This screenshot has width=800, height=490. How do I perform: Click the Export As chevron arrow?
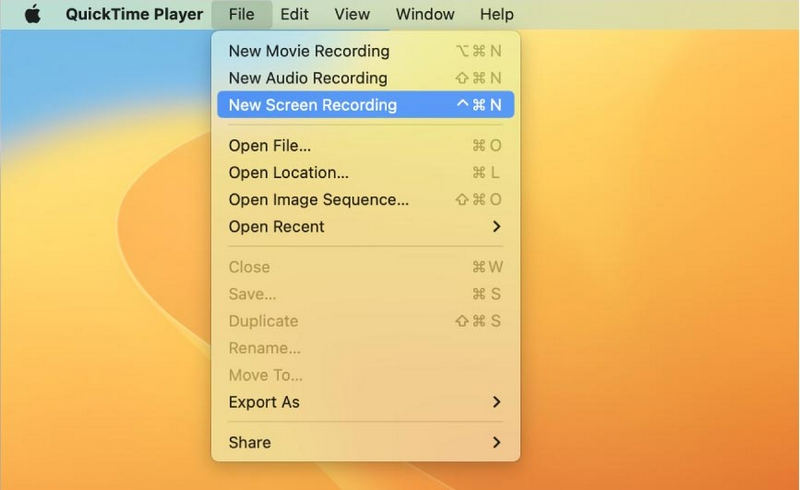tap(496, 402)
